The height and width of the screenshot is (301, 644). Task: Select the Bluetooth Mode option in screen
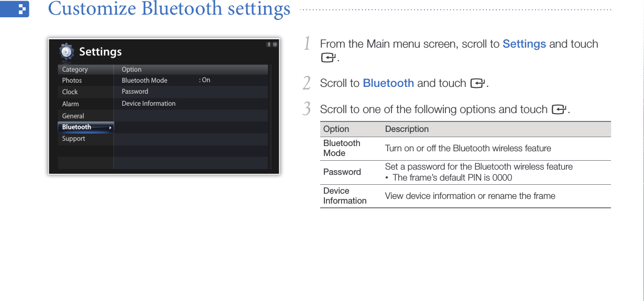[145, 81]
